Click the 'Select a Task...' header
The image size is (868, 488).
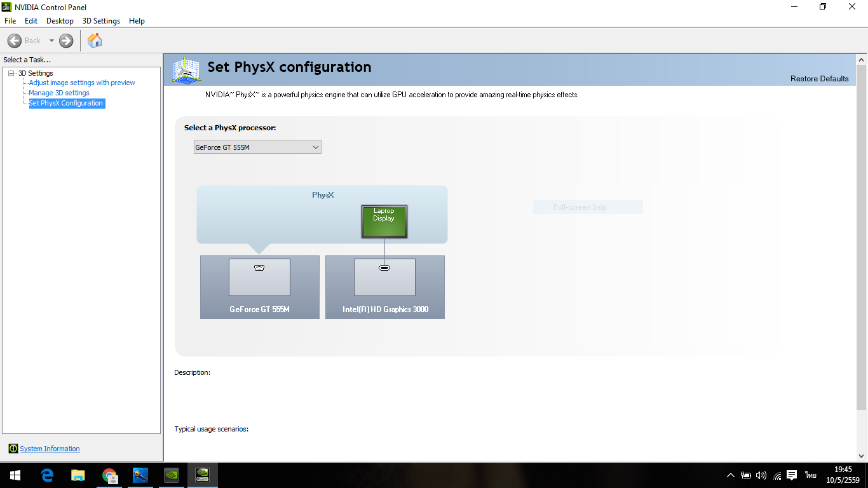[27, 60]
